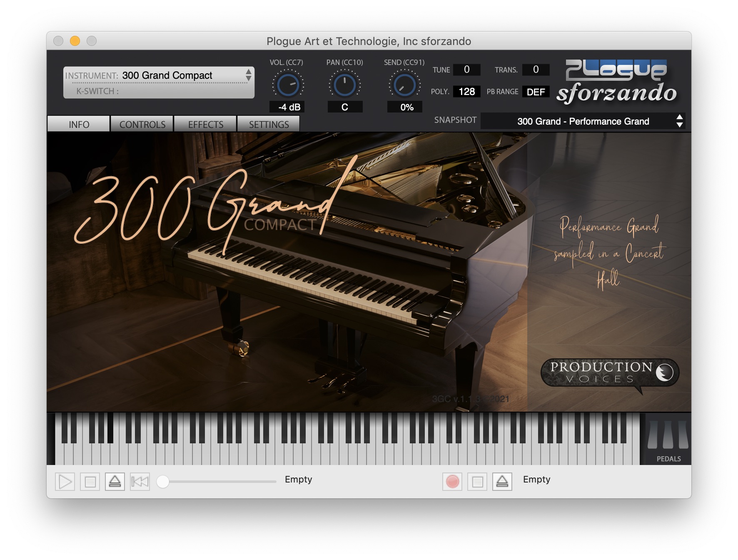Click the rewind to start button
Image resolution: width=738 pixels, height=560 pixels.
tap(140, 482)
